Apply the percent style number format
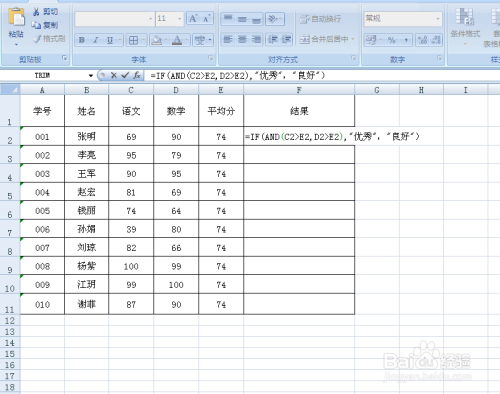Screen dimensions: 500x394 (392, 40)
